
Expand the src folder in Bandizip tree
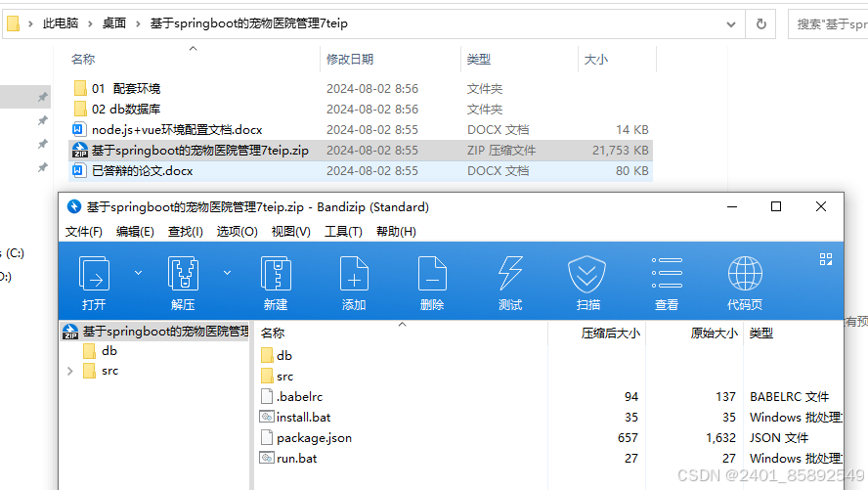(x=70, y=371)
